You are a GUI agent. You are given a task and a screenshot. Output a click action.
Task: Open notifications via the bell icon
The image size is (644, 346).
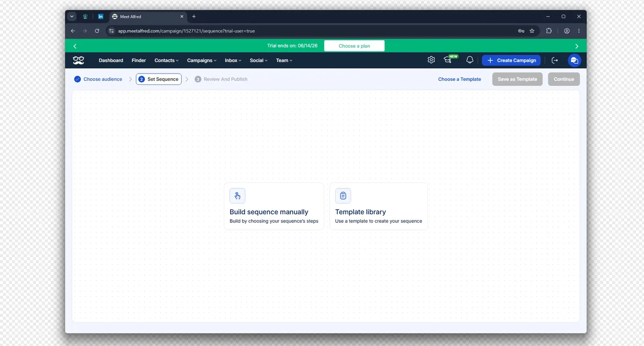(x=470, y=60)
